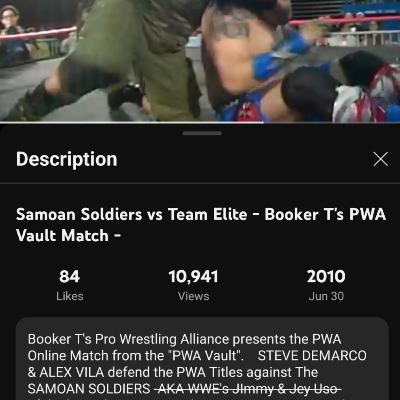Select the Description heading
The image size is (400, 400).
pyautogui.click(x=67, y=159)
